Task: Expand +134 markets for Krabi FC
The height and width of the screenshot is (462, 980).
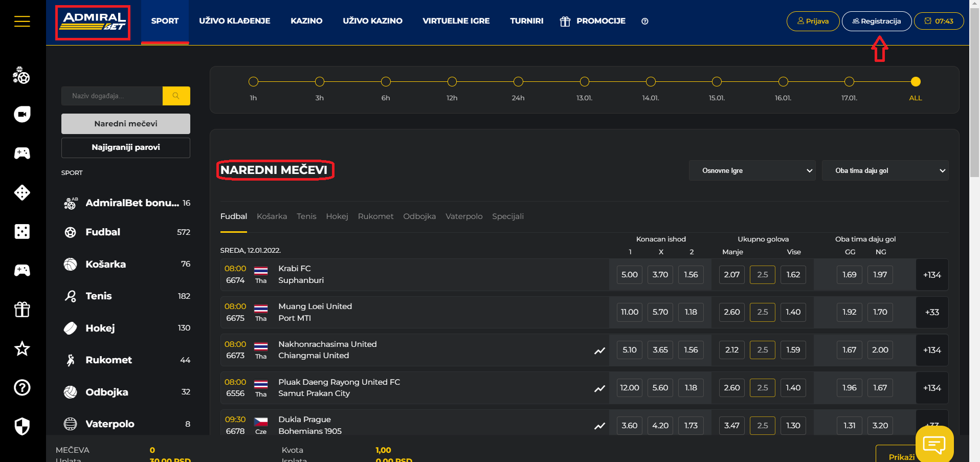Action: (932, 275)
